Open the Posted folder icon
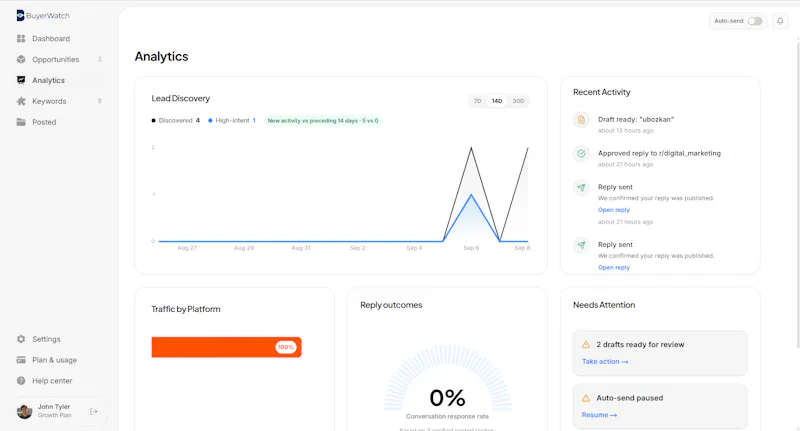800x431 pixels. [21, 122]
